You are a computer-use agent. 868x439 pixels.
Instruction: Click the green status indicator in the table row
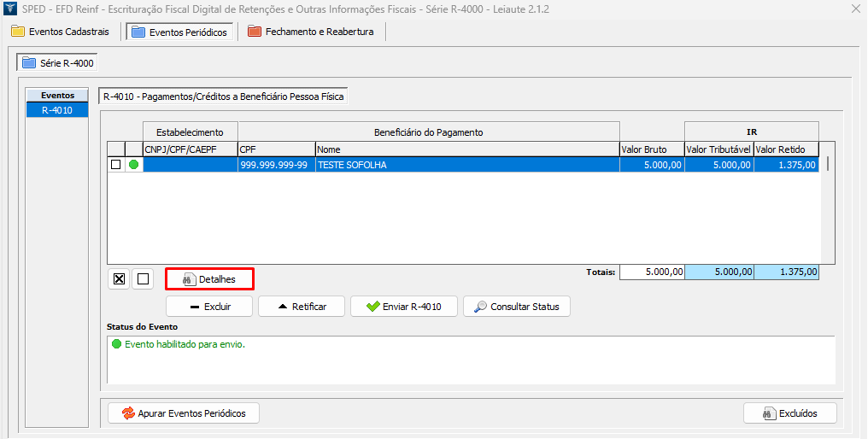134,165
